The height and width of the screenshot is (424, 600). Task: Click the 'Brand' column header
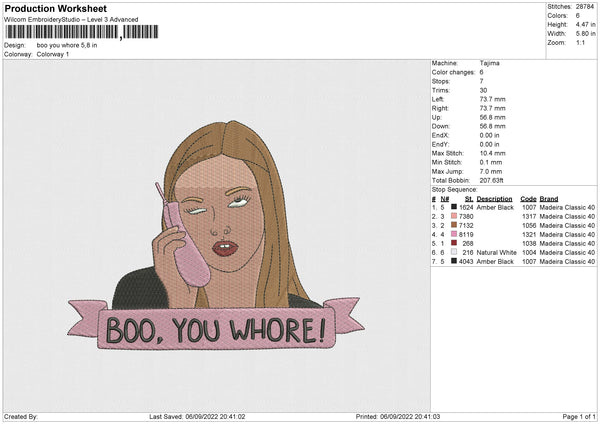549,199
